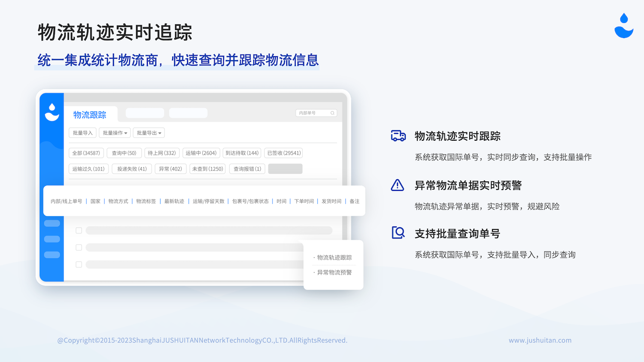This screenshot has height=362, width=644.
Task: Click the text 物流轨迹异常单据，实时预警，规避风险
Action: [487, 206]
